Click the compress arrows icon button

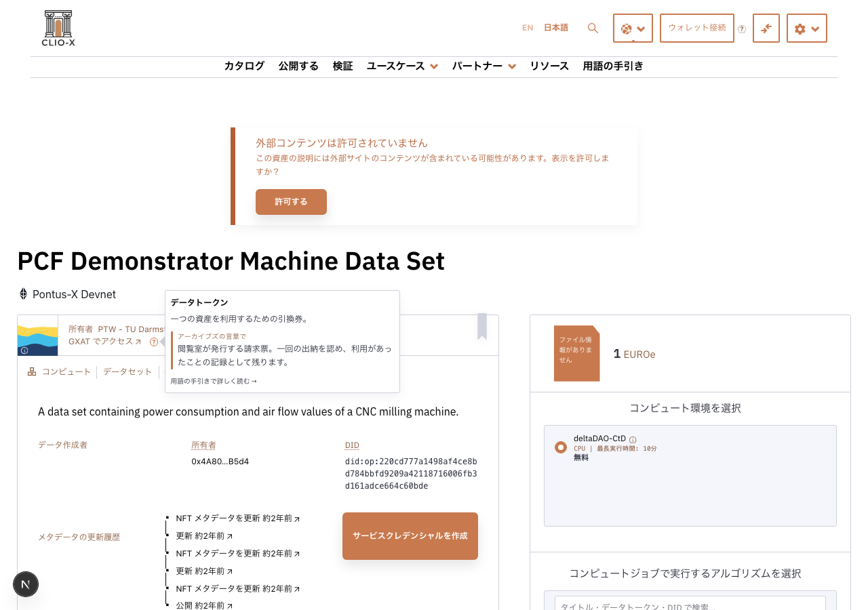(x=766, y=28)
